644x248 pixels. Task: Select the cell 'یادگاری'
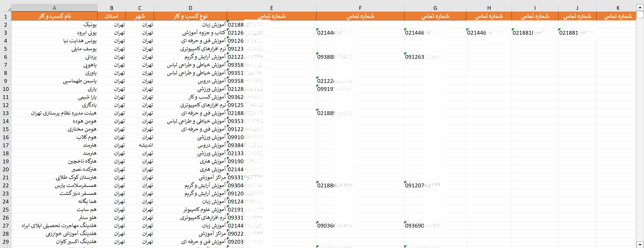pyautogui.click(x=54, y=105)
